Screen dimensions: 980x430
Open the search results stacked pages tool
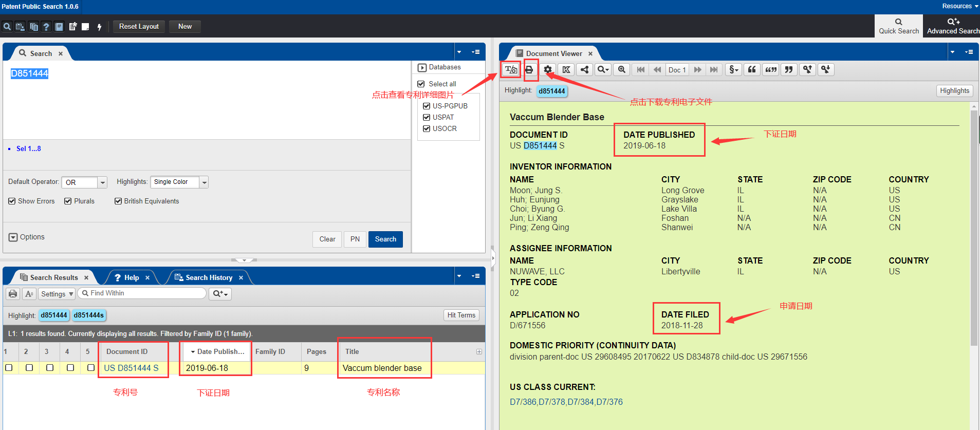[x=33, y=27]
